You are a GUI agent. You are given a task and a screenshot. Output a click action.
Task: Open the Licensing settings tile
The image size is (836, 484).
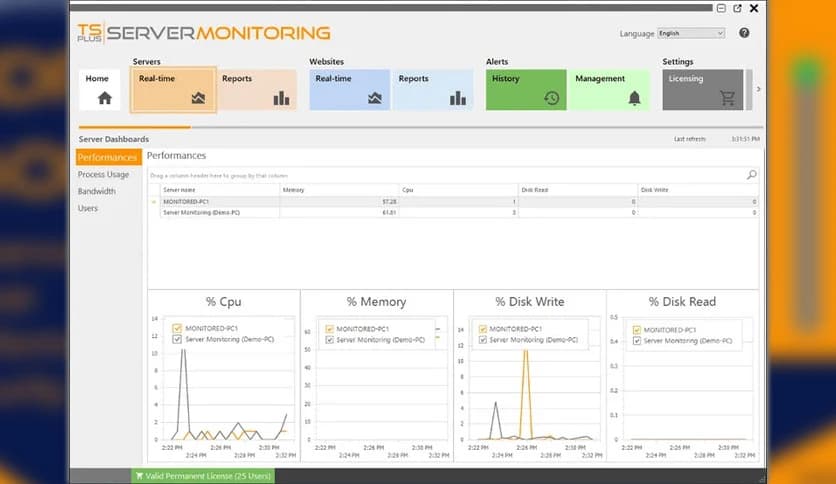[x=703, y=90]
